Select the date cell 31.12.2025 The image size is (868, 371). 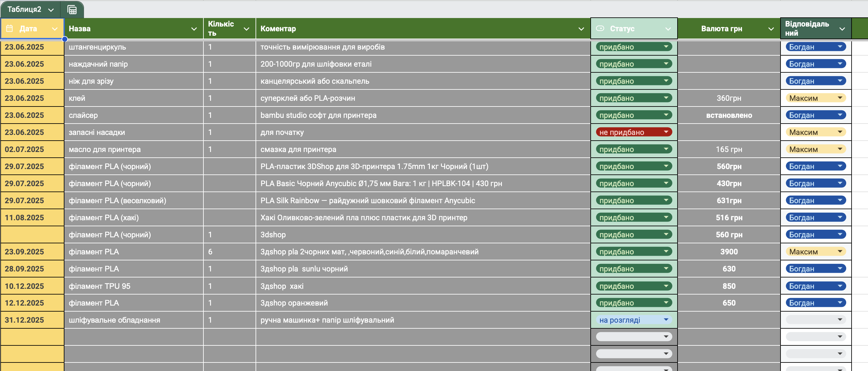(x=32, y=320)
